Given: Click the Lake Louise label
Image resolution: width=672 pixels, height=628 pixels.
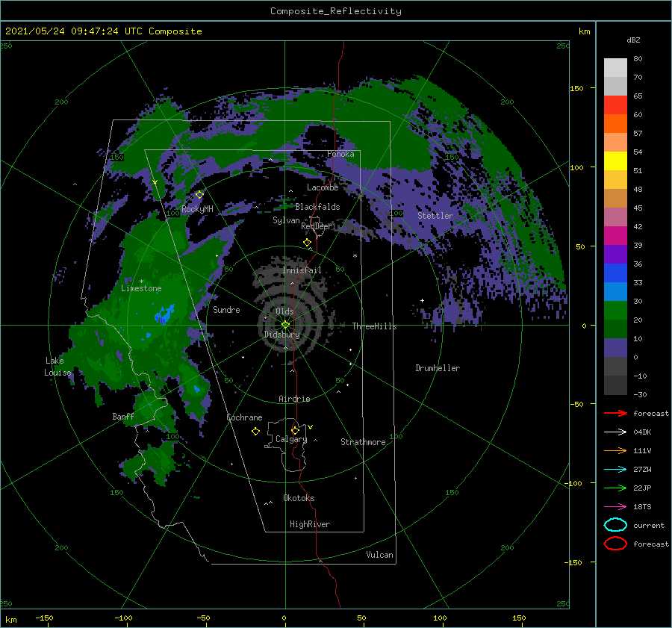Looking at the screenshot, I should click(57, 367).
